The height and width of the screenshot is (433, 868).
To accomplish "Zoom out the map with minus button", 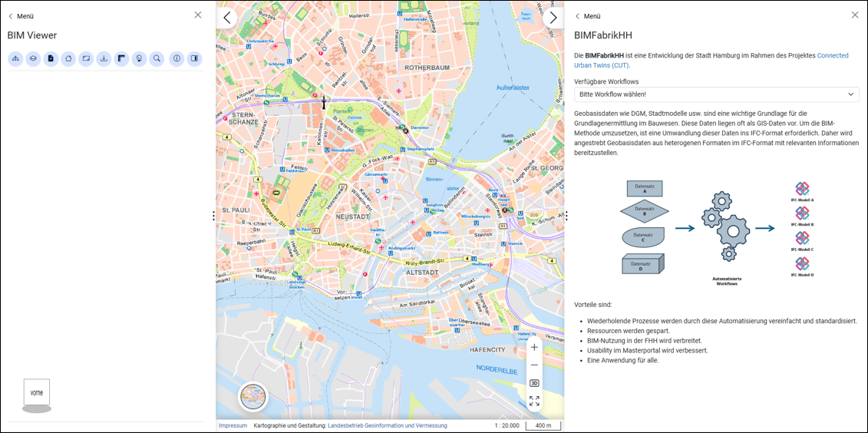I will [534, 365].
